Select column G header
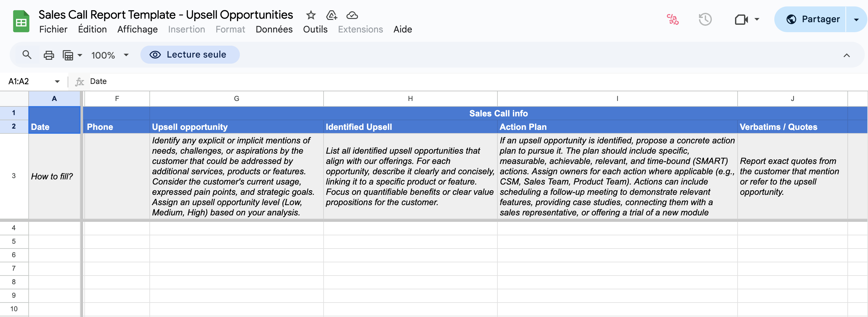The width and height of the screenshot is (868, 317). [237, 99]
